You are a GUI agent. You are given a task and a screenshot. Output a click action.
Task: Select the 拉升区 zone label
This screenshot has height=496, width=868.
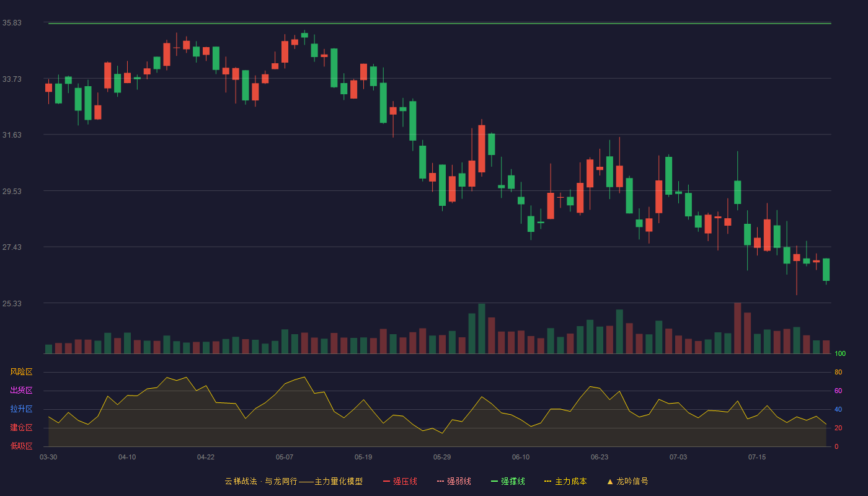[x=21, y=409]
